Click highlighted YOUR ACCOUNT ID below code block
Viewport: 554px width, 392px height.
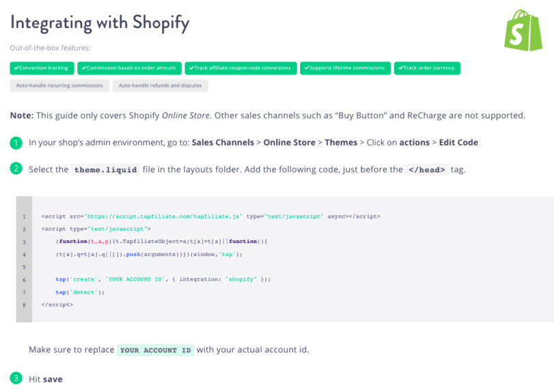[155, 350]
